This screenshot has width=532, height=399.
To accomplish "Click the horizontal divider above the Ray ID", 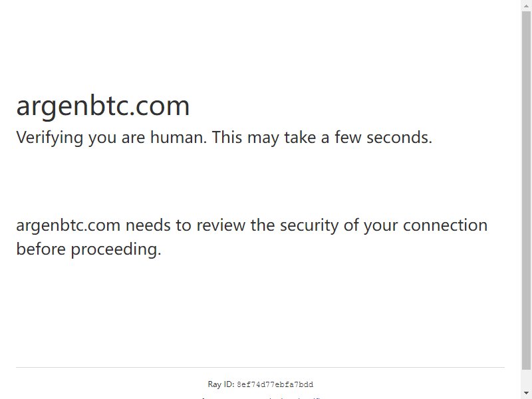I will point(260,367).
